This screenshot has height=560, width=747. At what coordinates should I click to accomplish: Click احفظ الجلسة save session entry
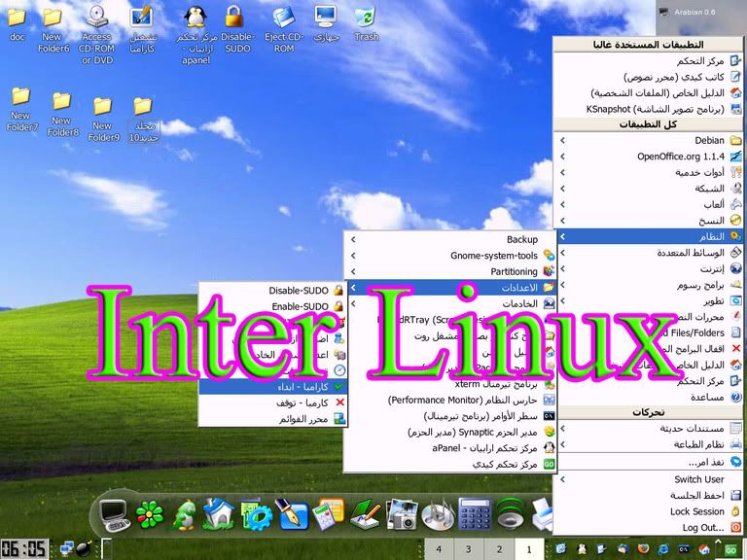650,495
